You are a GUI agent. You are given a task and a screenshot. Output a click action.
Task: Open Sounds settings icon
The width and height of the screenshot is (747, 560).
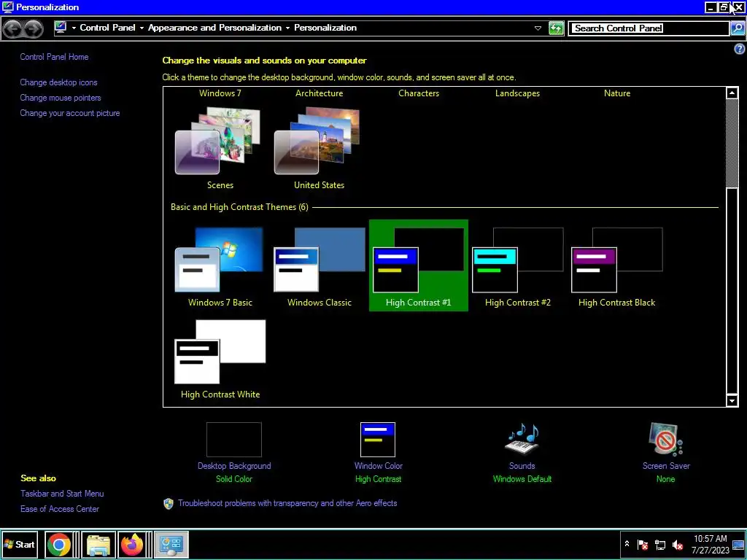[x=522, y=438]
